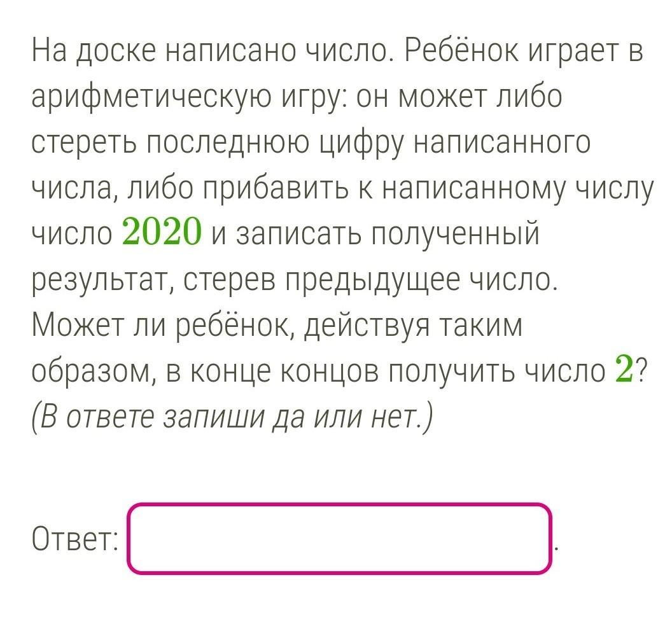Image resolution: width=672 pixels, height=617 pixels.
Task: Click the word "прибавить"
Action: pos(276,189)
